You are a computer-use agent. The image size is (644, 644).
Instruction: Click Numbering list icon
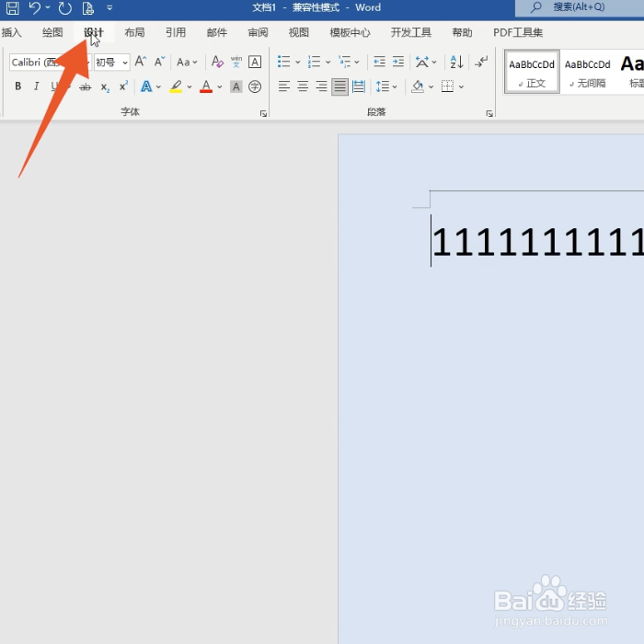(x=315, y=62)
